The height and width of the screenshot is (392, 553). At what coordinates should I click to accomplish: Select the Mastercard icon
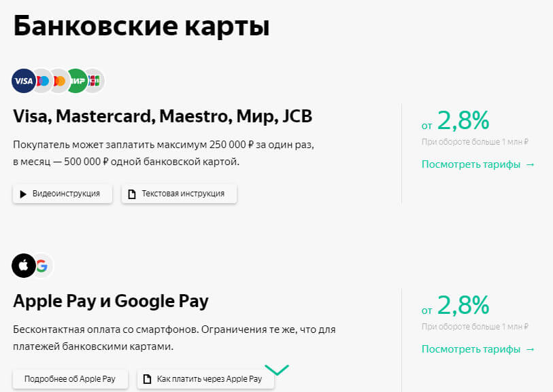41,81
